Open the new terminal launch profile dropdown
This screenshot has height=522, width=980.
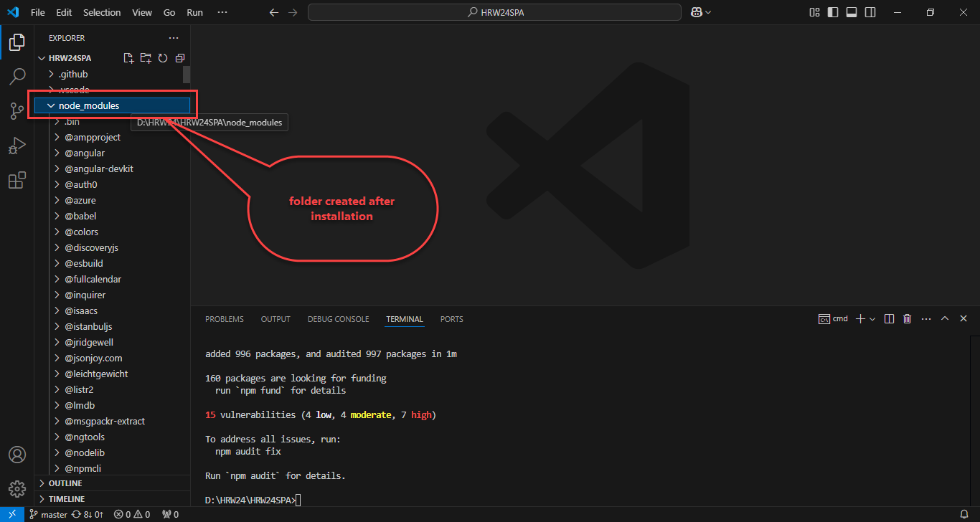point(872,319)
